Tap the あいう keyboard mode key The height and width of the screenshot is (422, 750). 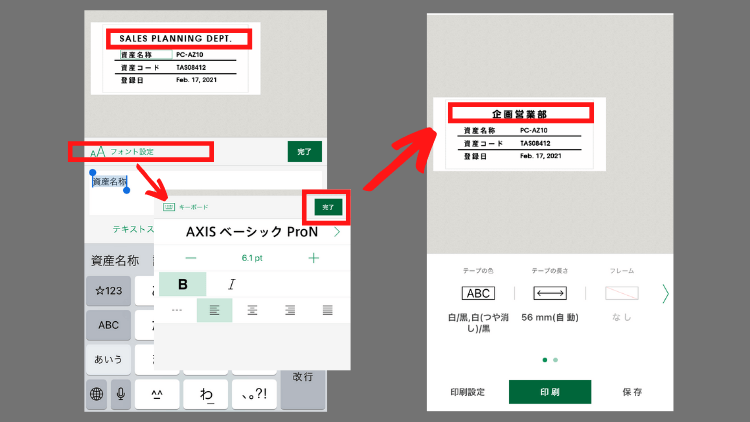click(109, 359)
